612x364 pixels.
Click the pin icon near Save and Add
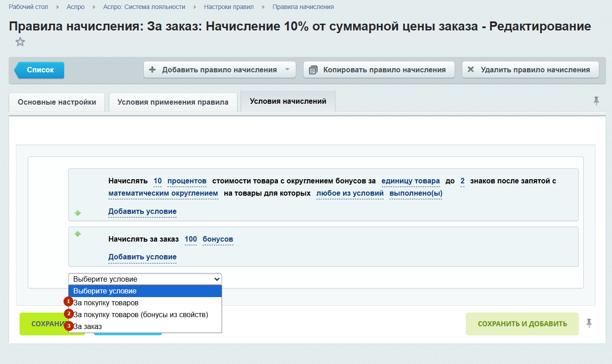point(589,324)
